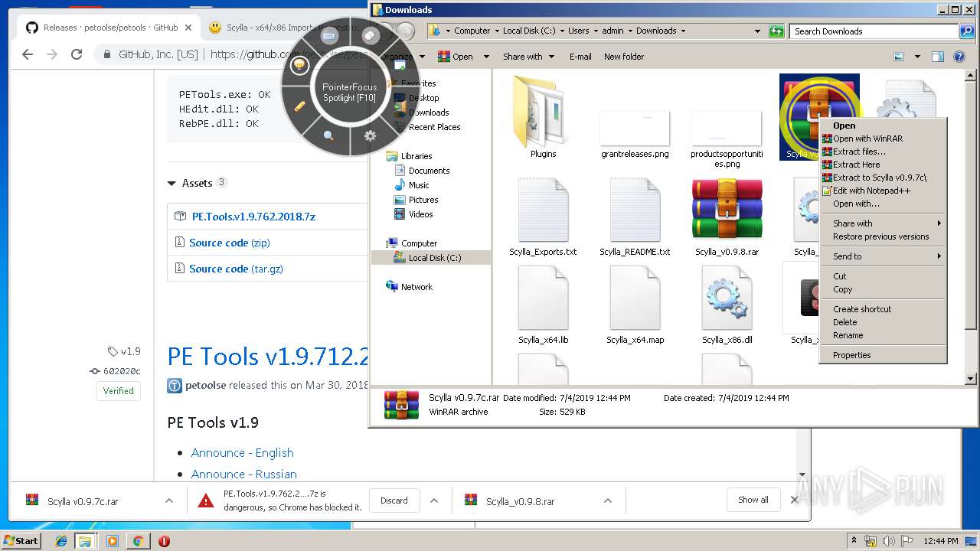Collapse the Assets section triangle

pyautogui.click(x=171, y=184)
